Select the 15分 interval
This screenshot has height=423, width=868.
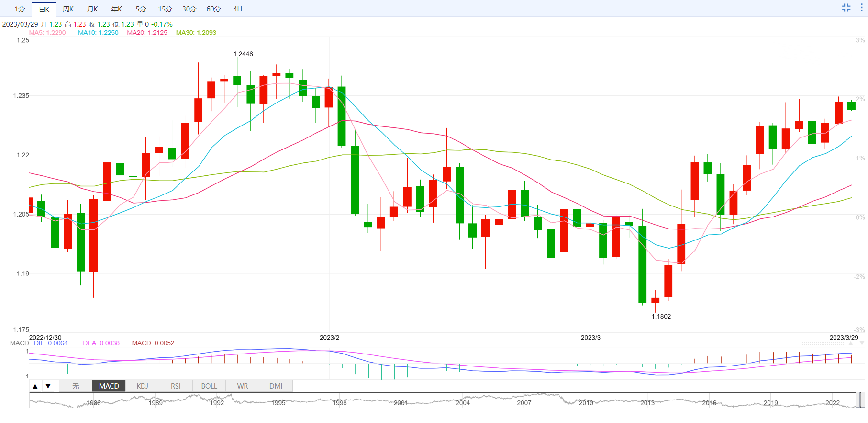(165, 9)
